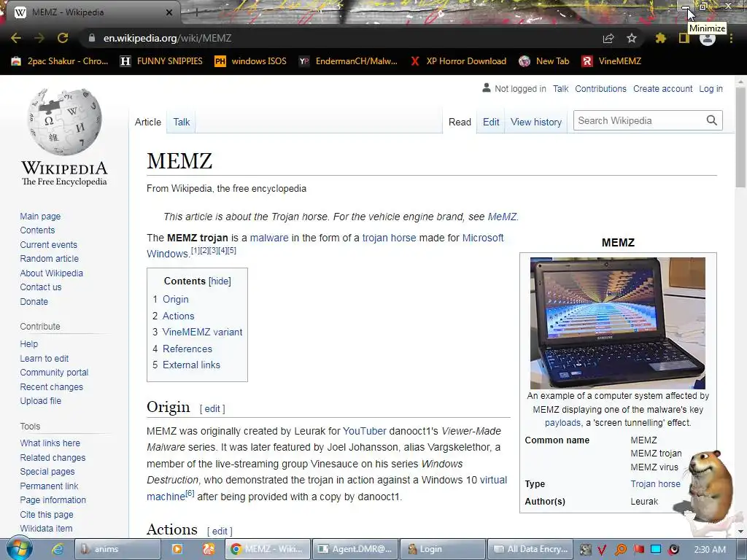Screen dimensions: 747x560
Task: Open a new tab with the plus button
Action: [196, 12]
